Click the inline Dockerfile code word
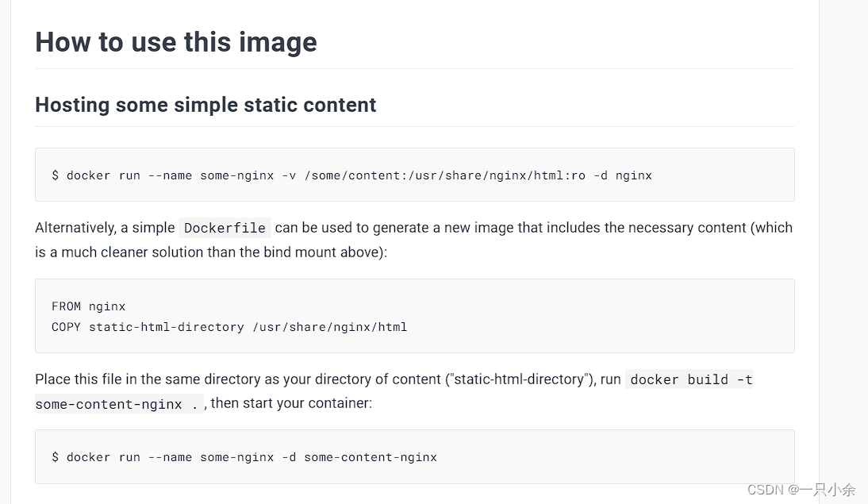Image resolution: width=868 pixels, height=504 pixels. click(x=225, y=228)
